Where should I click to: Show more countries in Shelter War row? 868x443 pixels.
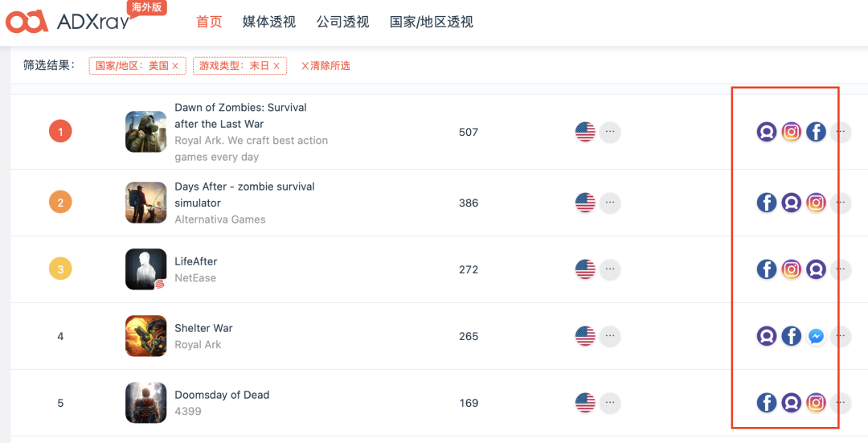tap(610, 336)
